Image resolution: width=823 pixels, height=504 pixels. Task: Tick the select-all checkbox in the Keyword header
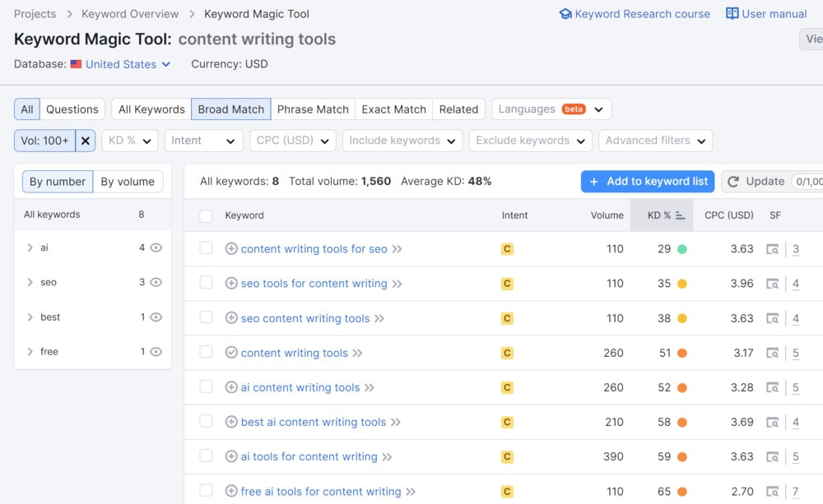206,215
